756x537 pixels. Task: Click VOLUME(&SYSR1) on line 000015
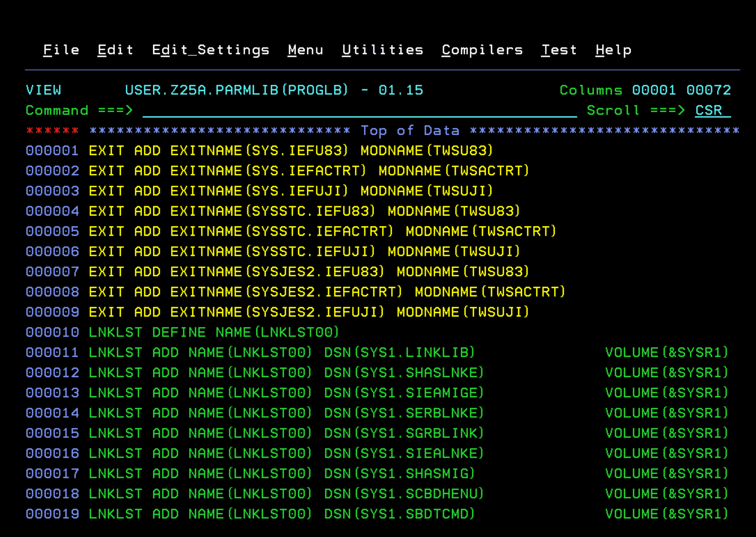coord(666,433)
